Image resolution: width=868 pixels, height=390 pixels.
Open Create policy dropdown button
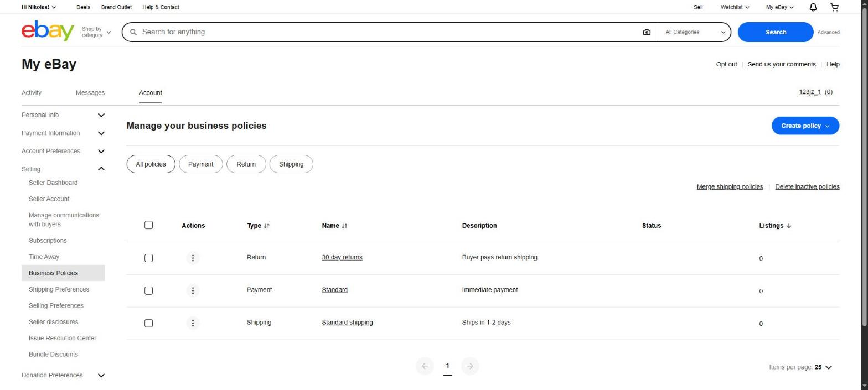(805, 126)
